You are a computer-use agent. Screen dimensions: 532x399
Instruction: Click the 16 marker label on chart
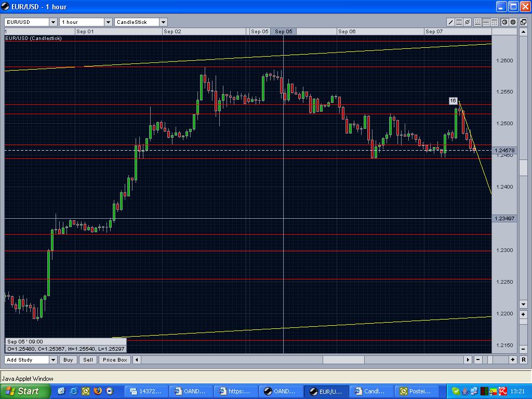click(x=453, y=101)
